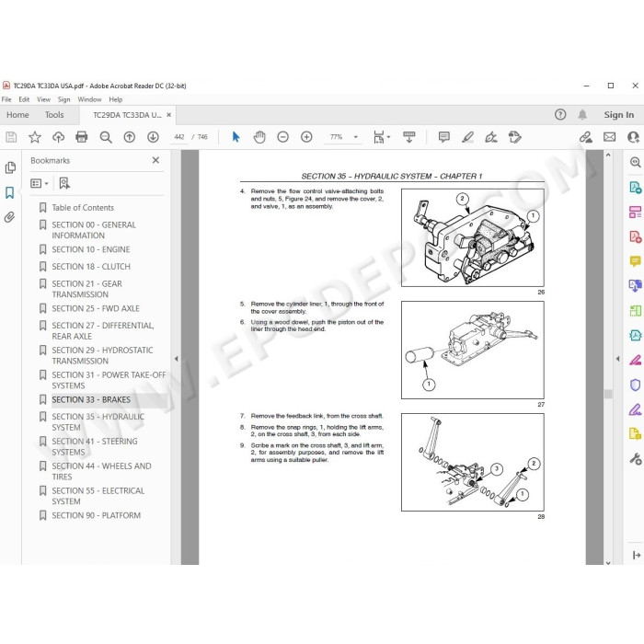The height and width of the screenshot is (644, 644).
Task: Send the file by email envelope icon
Action: click(x=609, y=137)
